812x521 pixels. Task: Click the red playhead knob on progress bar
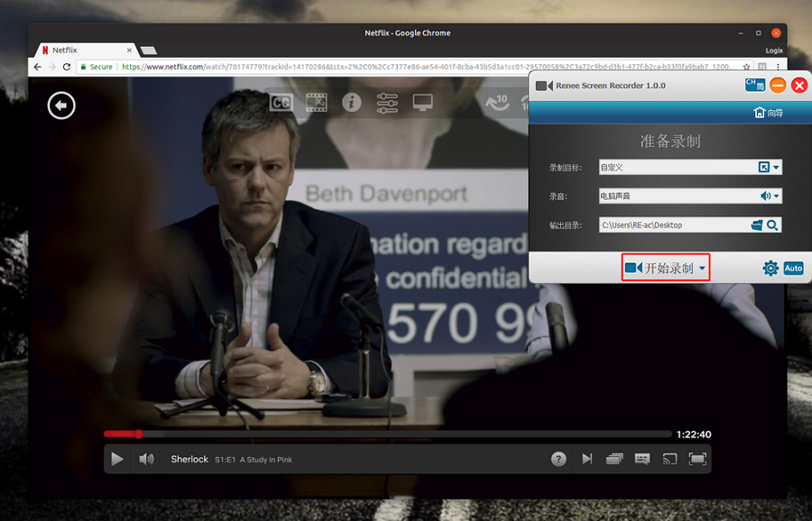[139, 434]
